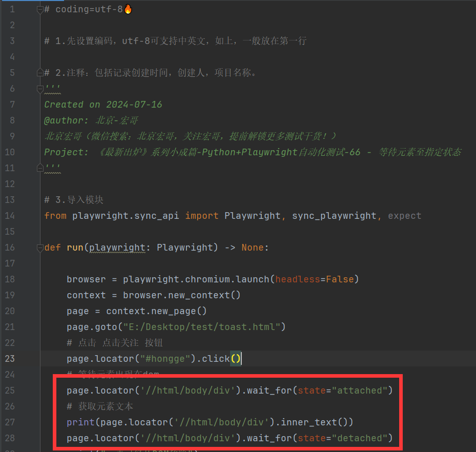Image resolution: width=476 pixels, height=452 pixels.
Task: Click the "attached" state string on line 25
Action: pyautogui.click(x=360, y=391)
